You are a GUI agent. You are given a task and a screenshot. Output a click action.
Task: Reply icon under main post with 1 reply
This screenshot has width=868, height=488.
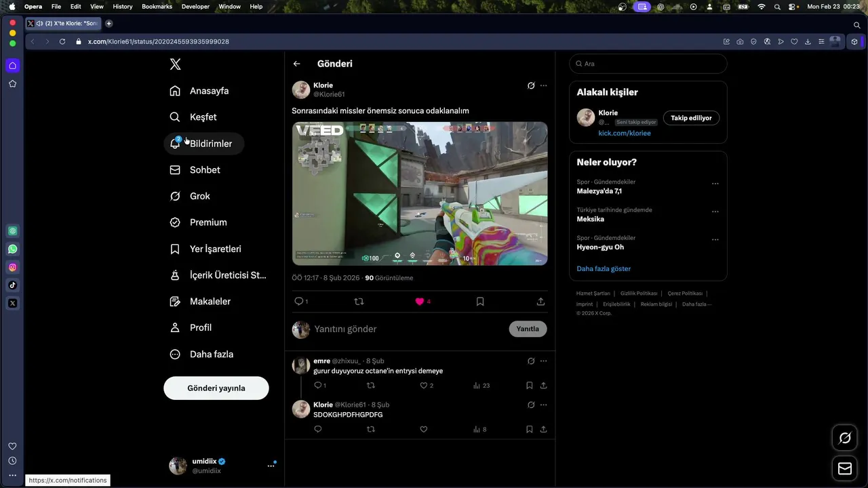click(298, 302)
